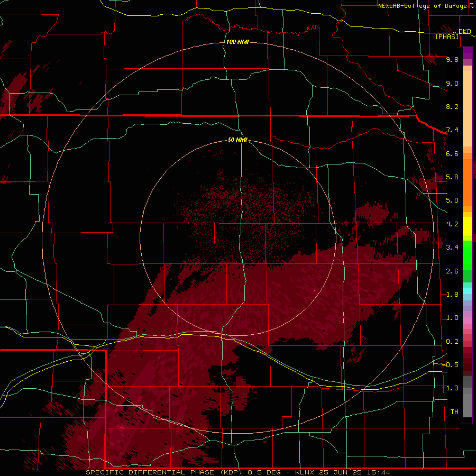Click the -1.3 legend value

point(451,388)
